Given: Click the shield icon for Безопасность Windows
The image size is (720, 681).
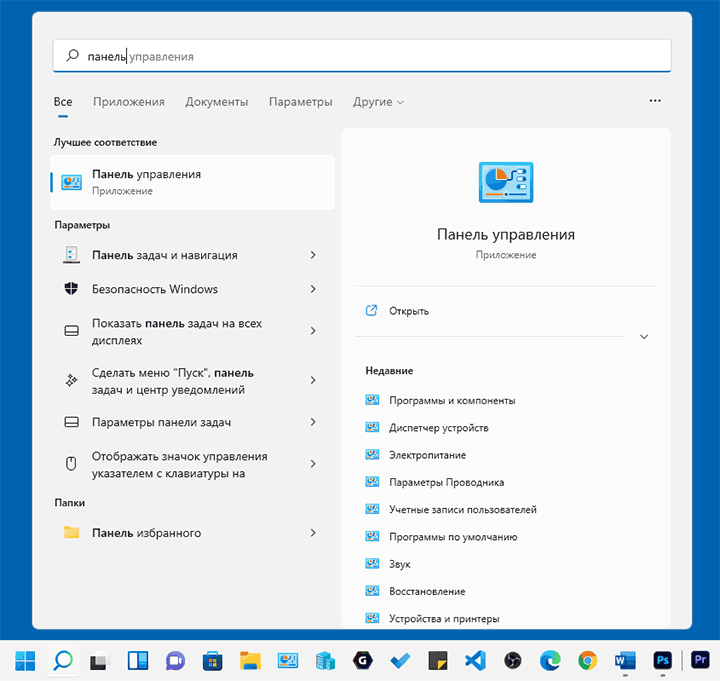Looking at the screenshot, I should click(71, 289).
